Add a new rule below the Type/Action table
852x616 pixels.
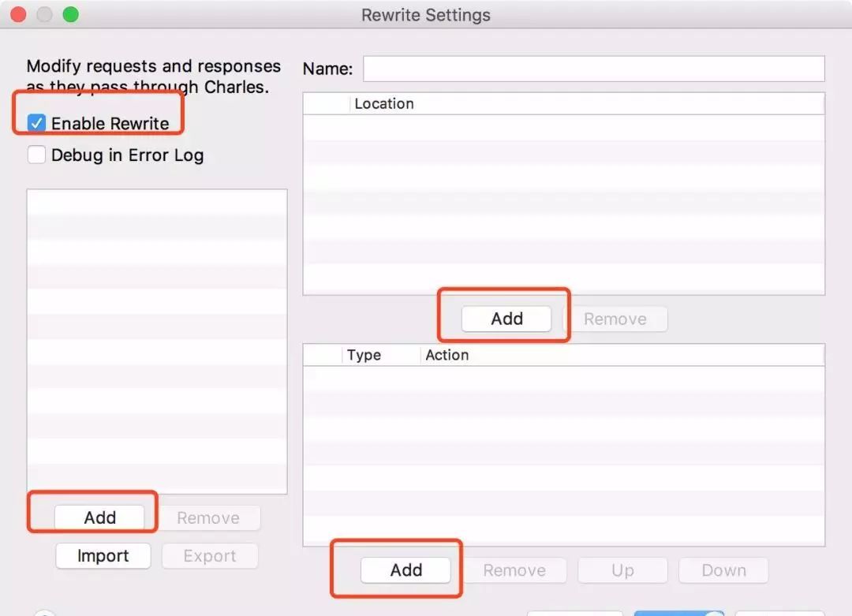tap(405, 570)
